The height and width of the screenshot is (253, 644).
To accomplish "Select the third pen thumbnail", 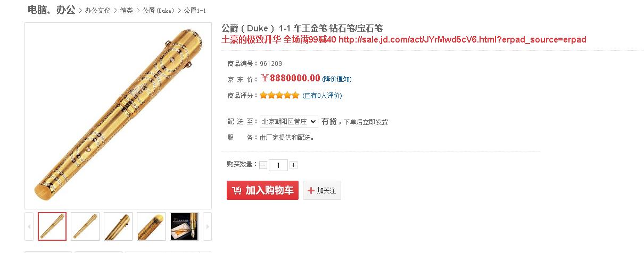I will pos(118,226).
